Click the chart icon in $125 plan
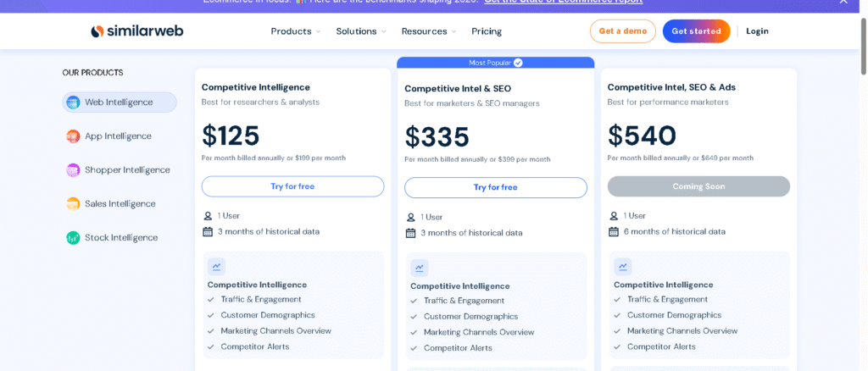This screenshot has height=371, width=868. tap(217, 266)
